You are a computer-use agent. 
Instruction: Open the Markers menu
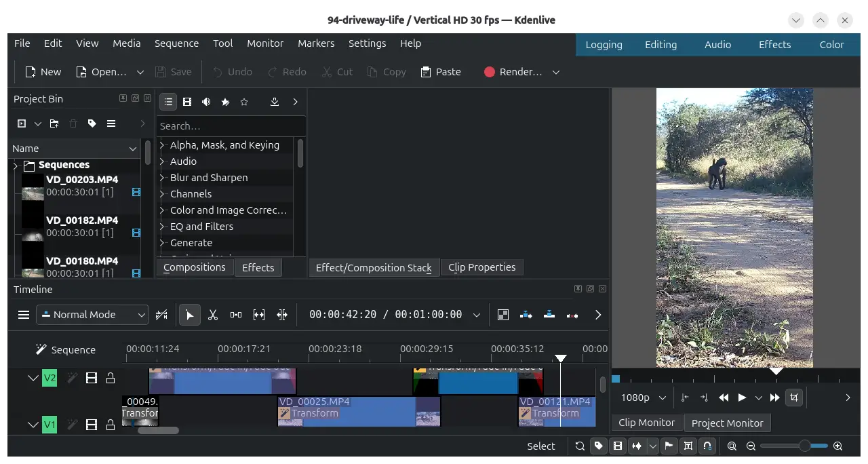tap(316, 43)
